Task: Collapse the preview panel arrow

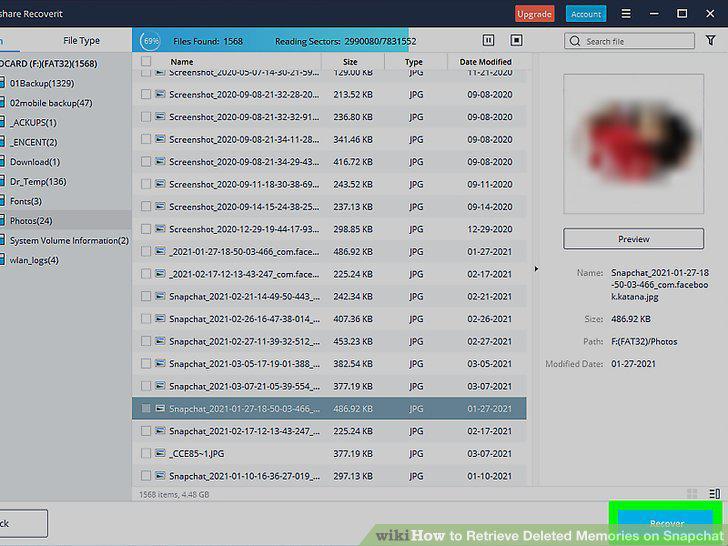Action: pos(536,268)
